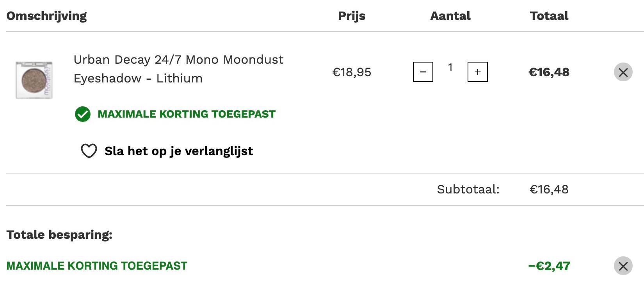
Task: Click the heart wishlist icon
Action: [x=89, y=151]
